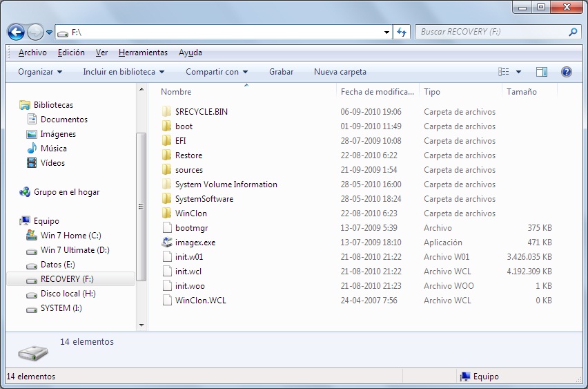The height and width of the screenshot is (389, 588).
Task: Select the init.w01 file icon
Action: (x=167, y=257)
